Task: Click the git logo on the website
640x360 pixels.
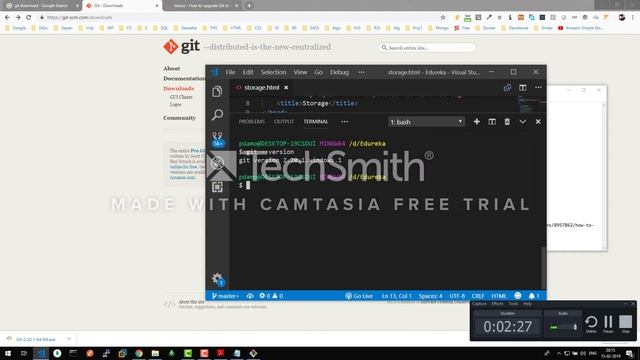Action: 182,47
